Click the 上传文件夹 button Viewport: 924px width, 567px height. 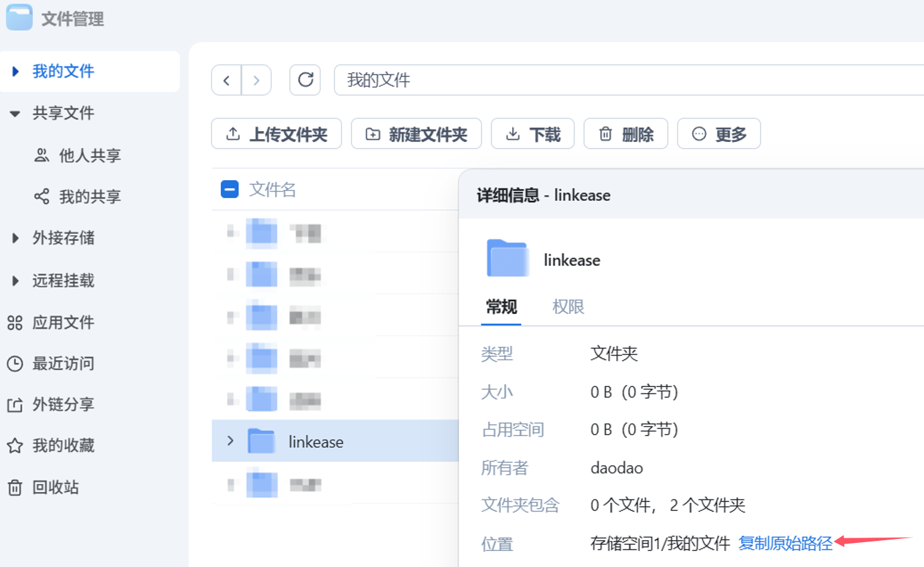pyautogui.click(x=277, y=134)
